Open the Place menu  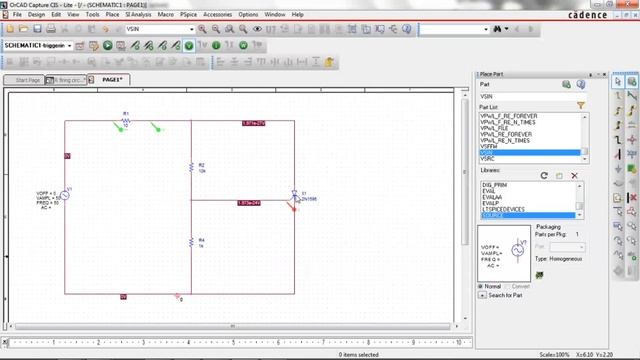112,14
